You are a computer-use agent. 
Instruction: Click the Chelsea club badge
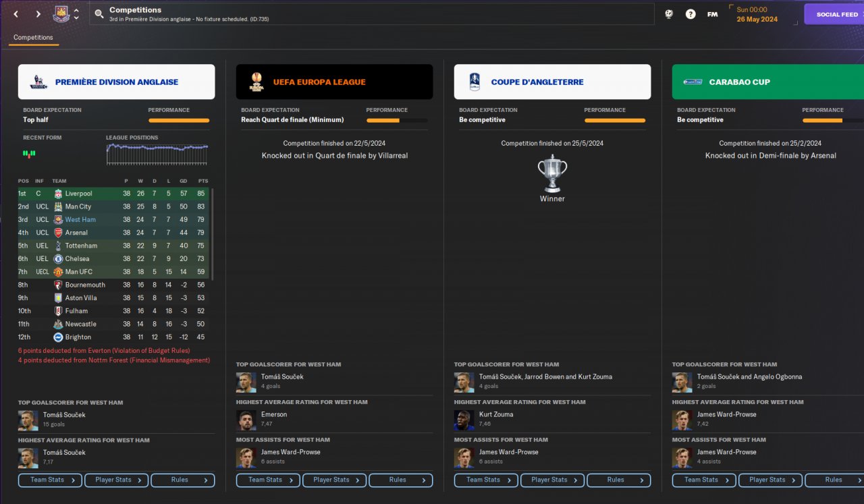58,259
